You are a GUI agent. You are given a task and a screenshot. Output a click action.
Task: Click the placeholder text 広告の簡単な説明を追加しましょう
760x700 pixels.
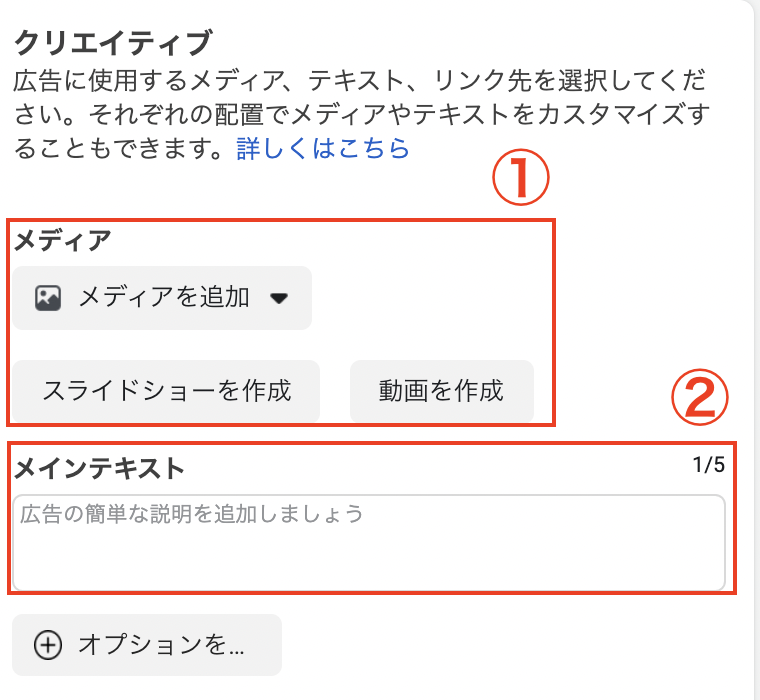pos(191,516)
